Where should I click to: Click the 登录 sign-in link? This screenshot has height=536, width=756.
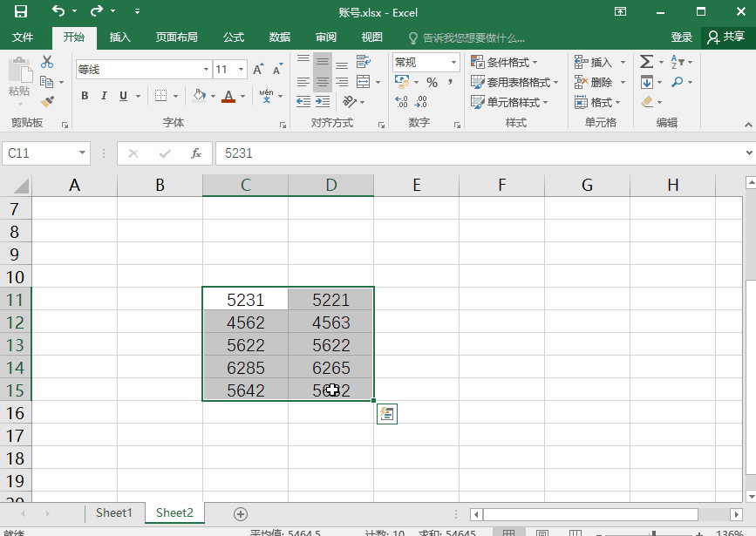681,37
